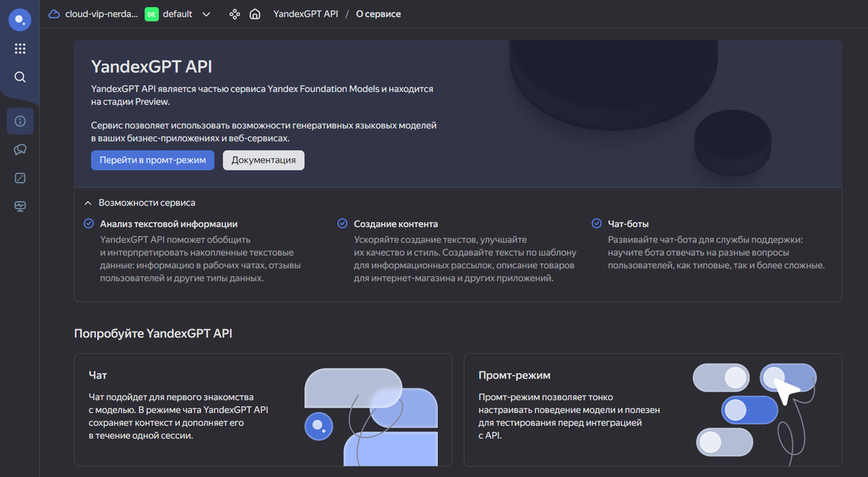The height and width of the screenshot is (477, 868).
Task: Open the search magnifier in the sidebar
Action: (x=20, y=77)
